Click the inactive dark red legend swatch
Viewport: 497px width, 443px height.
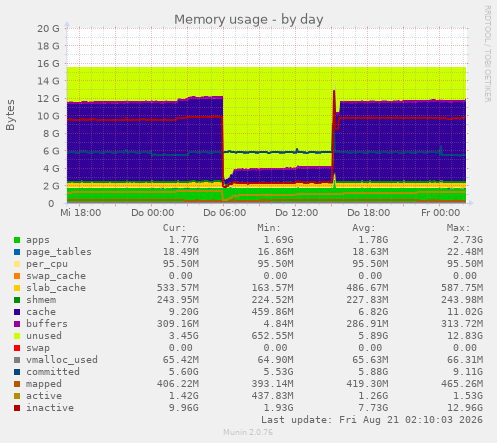click(17, 408)
